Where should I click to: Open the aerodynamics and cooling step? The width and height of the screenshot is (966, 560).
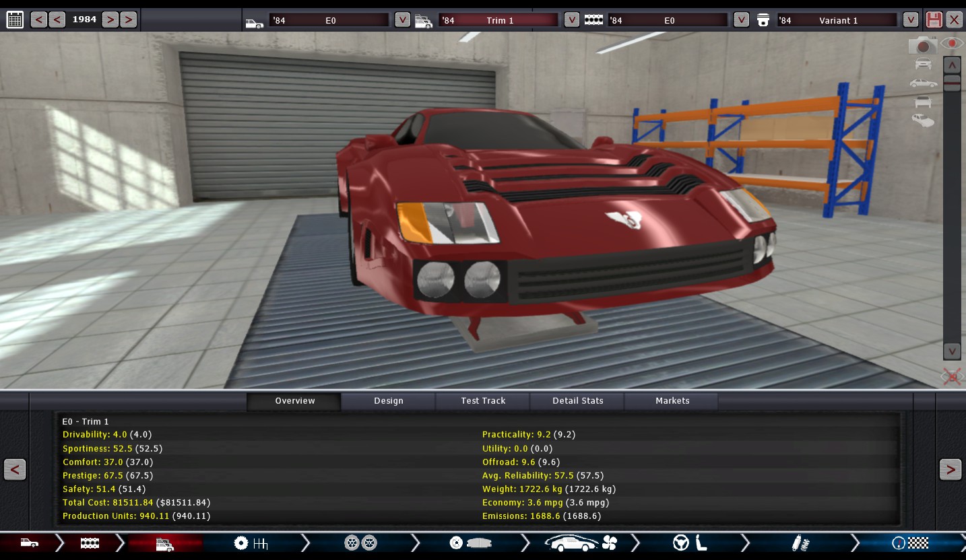click(x=581, y=543)
